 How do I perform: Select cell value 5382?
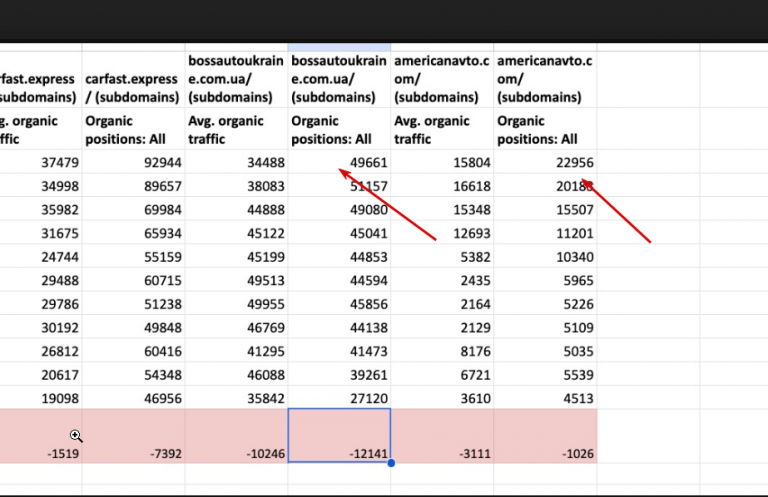(442, 257)
